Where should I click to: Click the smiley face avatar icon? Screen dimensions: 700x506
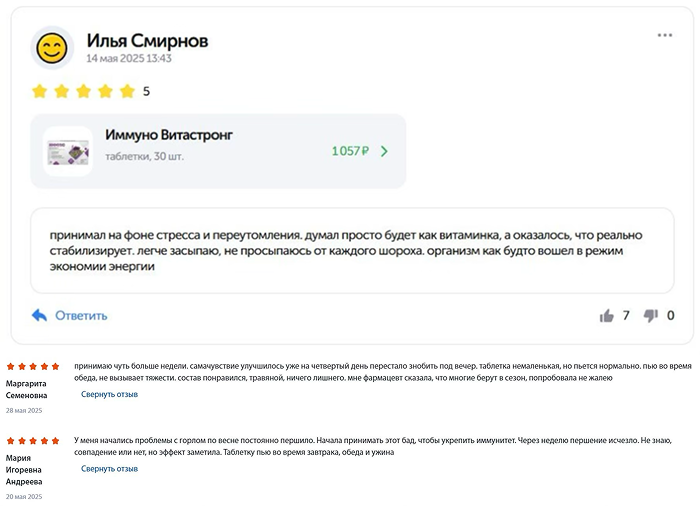pos(51,47)
